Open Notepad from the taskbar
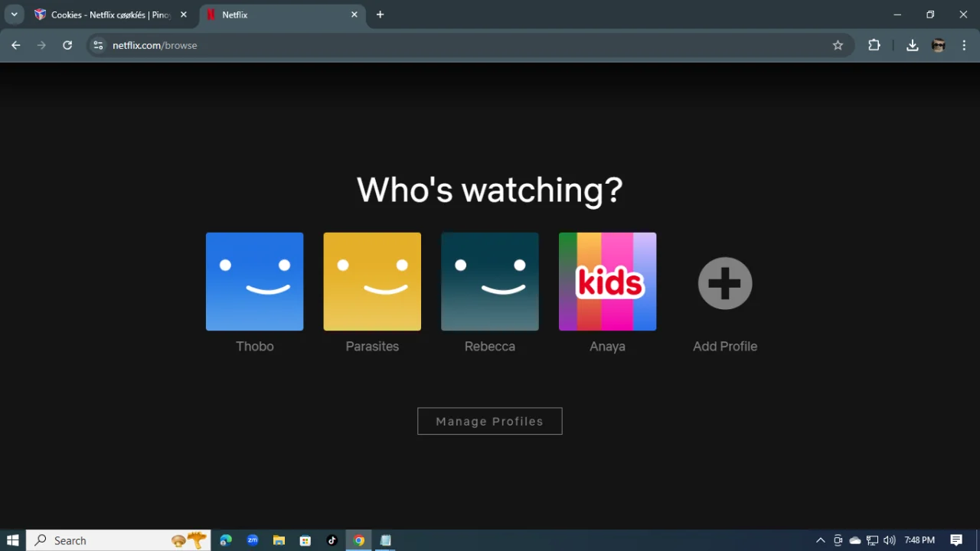The height and width of the screenshot is (551, 980). [385, 540]
